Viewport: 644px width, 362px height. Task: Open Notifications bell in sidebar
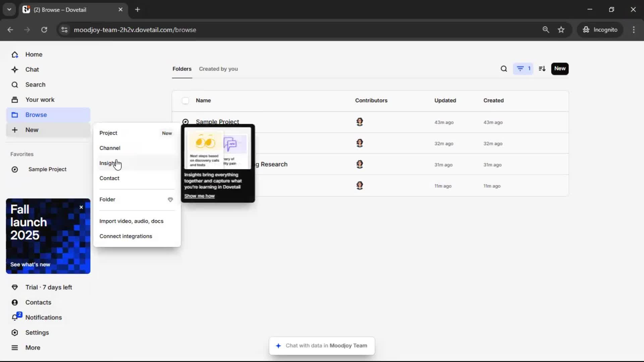pos(15,317)
